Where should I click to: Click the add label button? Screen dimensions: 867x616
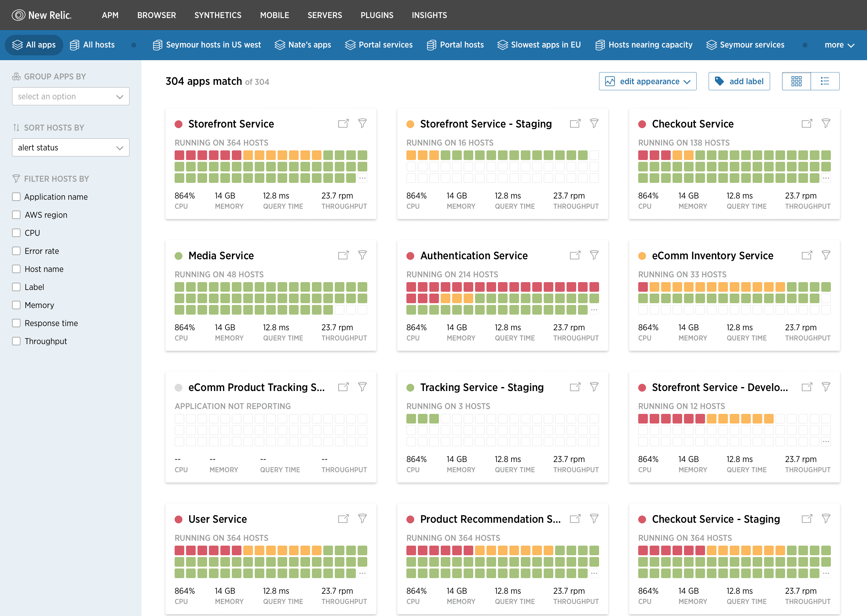pos(739,81)
